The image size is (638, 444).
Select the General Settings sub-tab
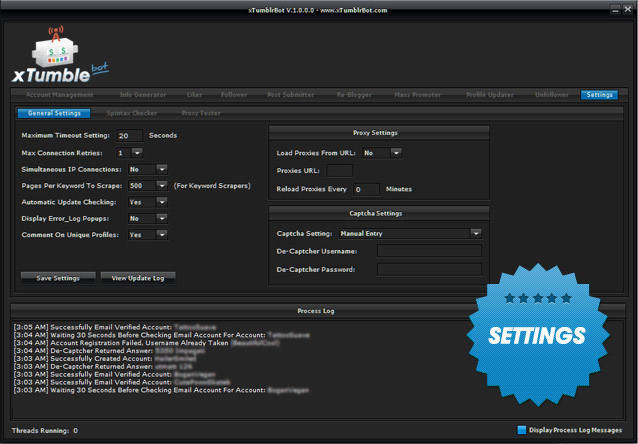pos(54,113)
